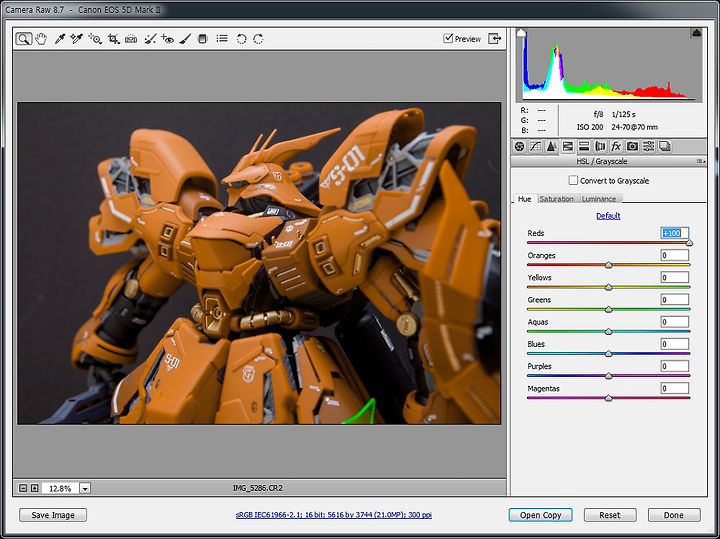This screenshot has height=539, width=720.
Task: Open the HSL / Grayscale panel menu
Action: pos(701,161)
